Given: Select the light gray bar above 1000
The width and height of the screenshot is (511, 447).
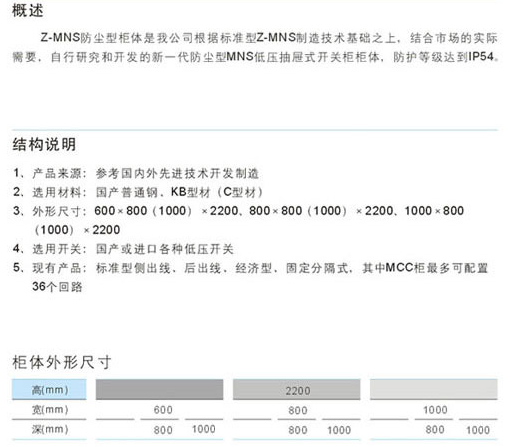Looking at the screenshot, I should 434,389.
